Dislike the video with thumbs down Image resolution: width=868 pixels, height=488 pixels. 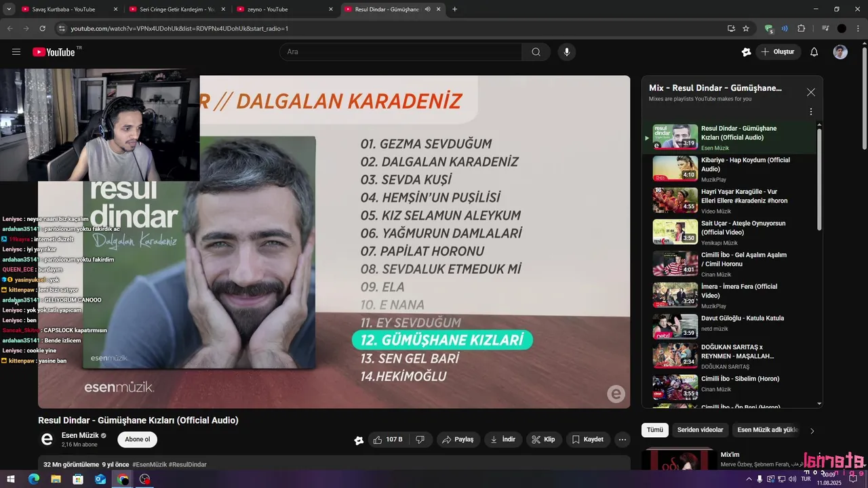tap(420, 439)
